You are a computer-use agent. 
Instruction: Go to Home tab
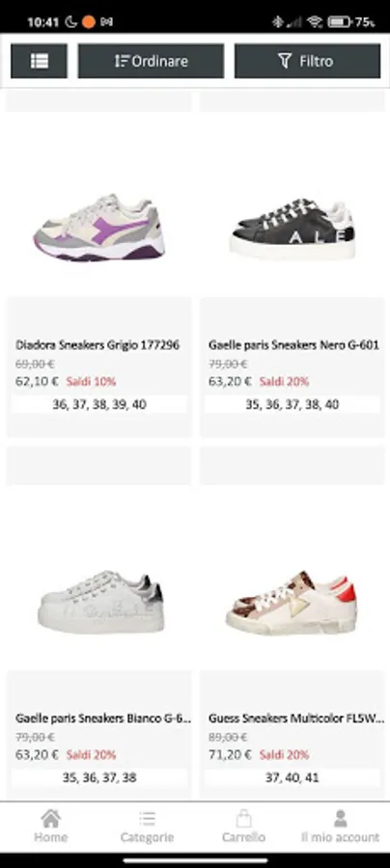(50, 826)
